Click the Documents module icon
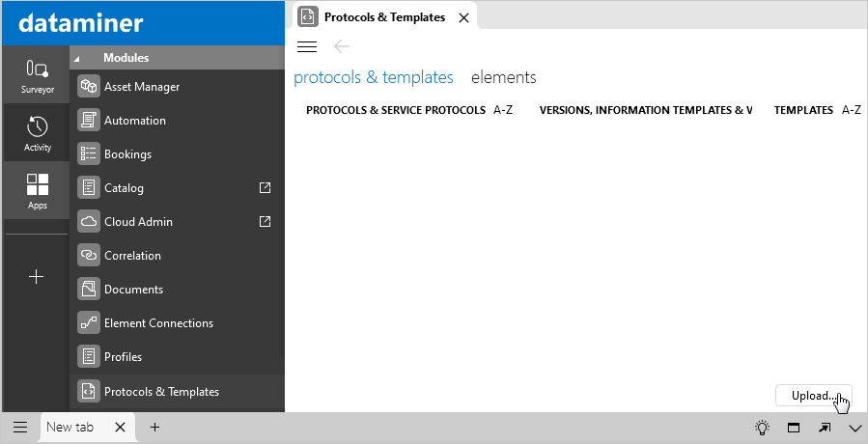The image size is (868, 444). (x=89, y=289)
